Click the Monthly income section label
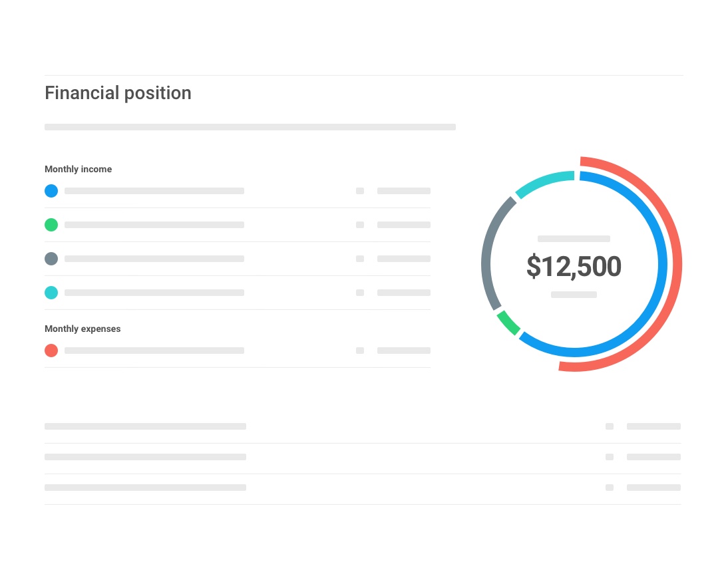The image size is (728, 580). coord(78,169)
